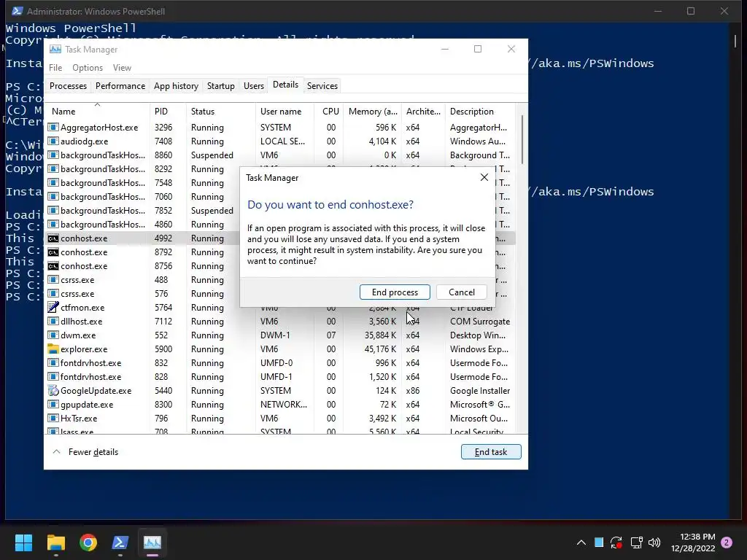This screenshot has height=560, width=747.
Task: Sort by the Description column header
Action: [480, 112]
